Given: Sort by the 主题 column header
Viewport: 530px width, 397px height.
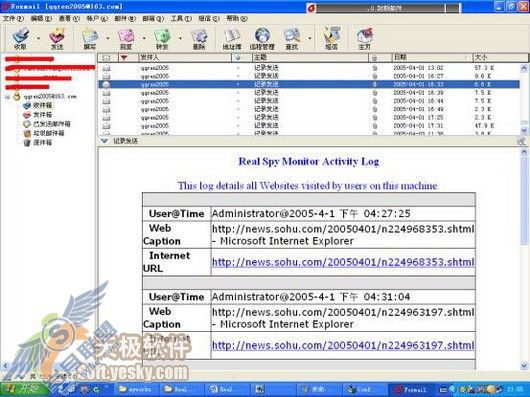Looking at the screenshot, I should pyautogui.click(x=310, y=57).
